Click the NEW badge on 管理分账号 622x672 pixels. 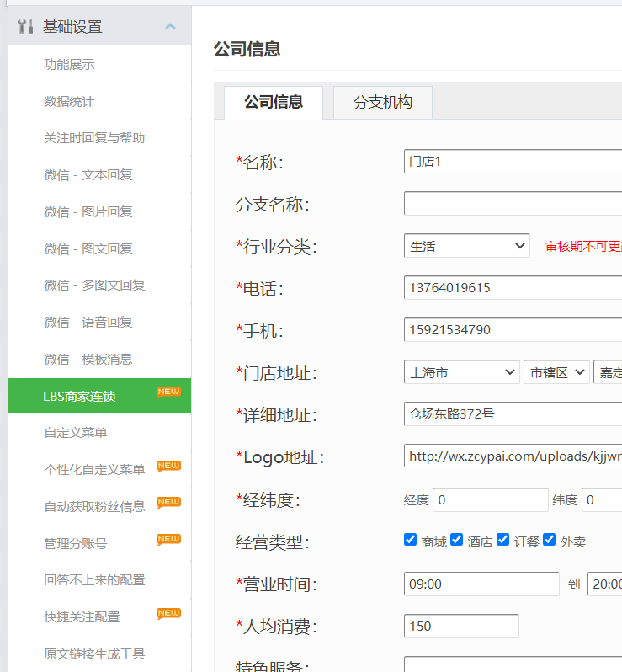(x=168, y=539)
